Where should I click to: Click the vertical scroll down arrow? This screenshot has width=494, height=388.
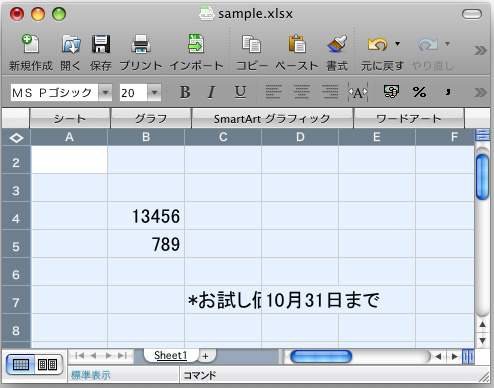point(482,340)
